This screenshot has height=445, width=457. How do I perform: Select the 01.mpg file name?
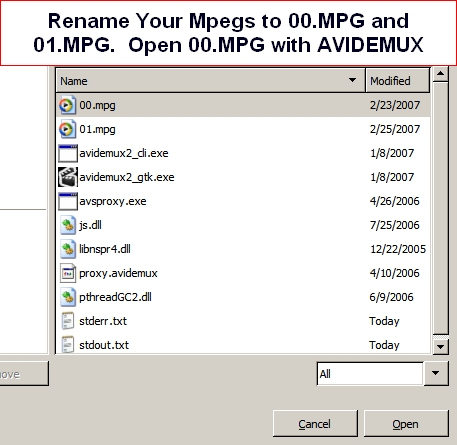97,129
